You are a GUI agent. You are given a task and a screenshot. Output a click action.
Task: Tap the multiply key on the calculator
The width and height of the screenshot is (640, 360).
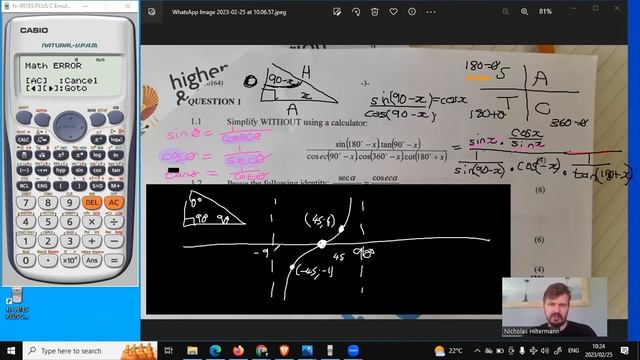pyautogui.click(x=92, y=222)
